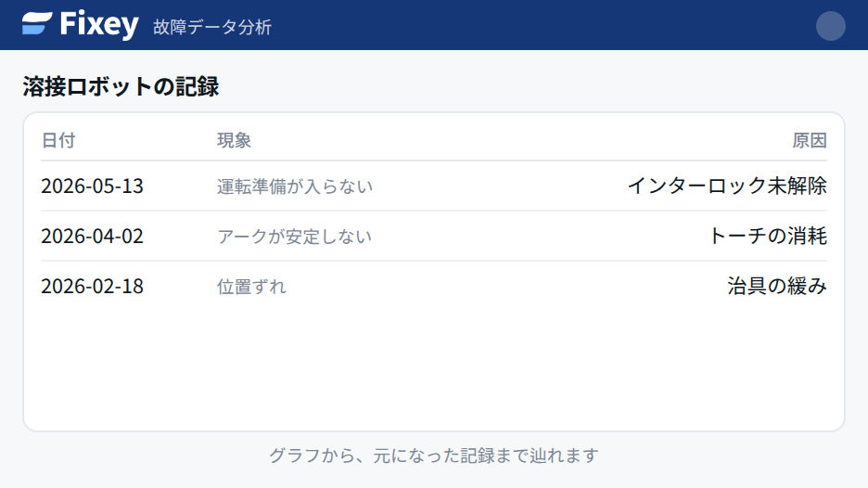
Task: Click the 治具の緩み cause
Action: pyautogui.click(x=777, y=287)
